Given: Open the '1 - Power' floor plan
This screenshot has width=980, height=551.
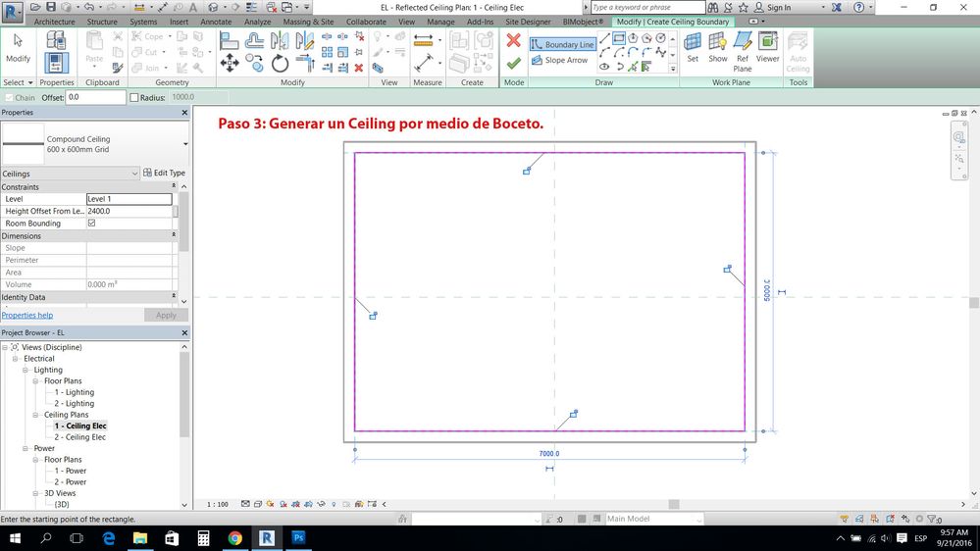Looking at the screenshot, I should coord(70,471).
